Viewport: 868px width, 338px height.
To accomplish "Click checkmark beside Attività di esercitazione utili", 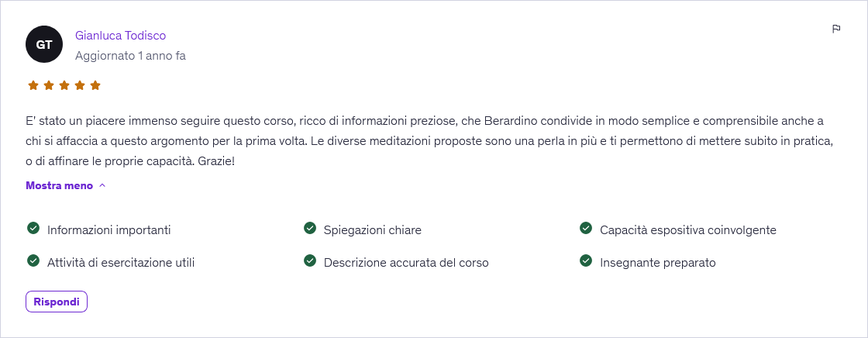I will pyautogui.click(x=33, y=260).
